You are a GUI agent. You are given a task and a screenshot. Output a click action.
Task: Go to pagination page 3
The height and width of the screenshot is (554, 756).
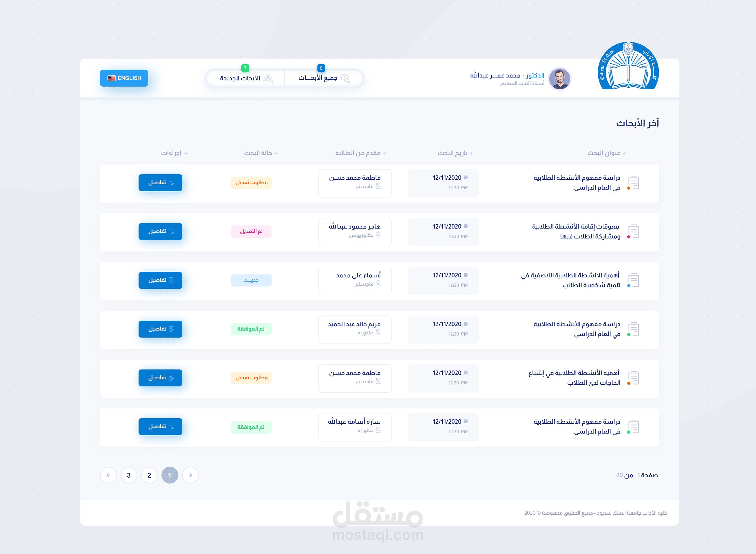click(x=129, y=475)
